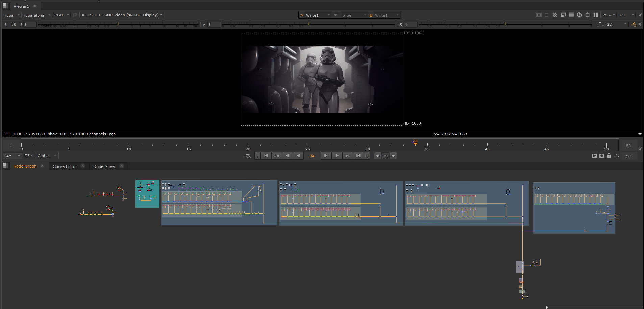Open the Node Graph pane layout menu icon

click(6, 165)
